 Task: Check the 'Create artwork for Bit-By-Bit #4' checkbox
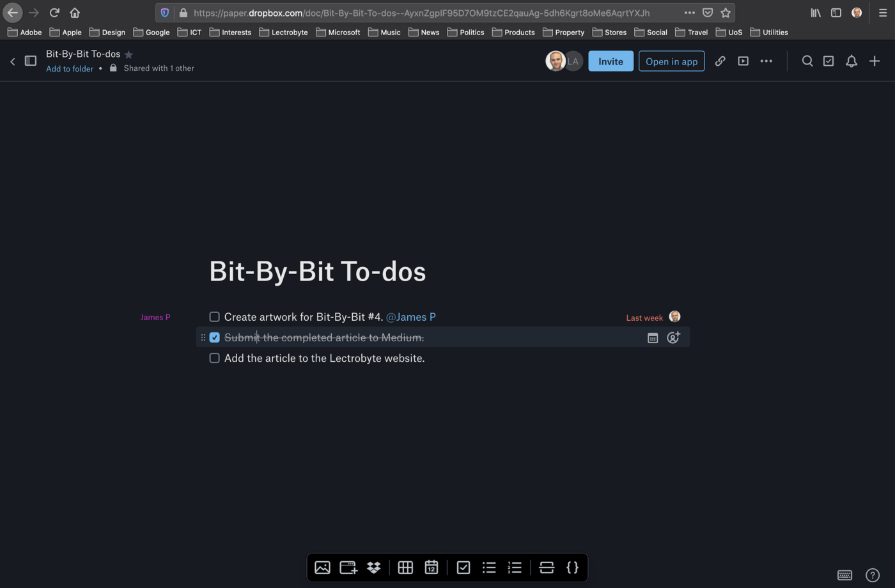pos(214,316)
